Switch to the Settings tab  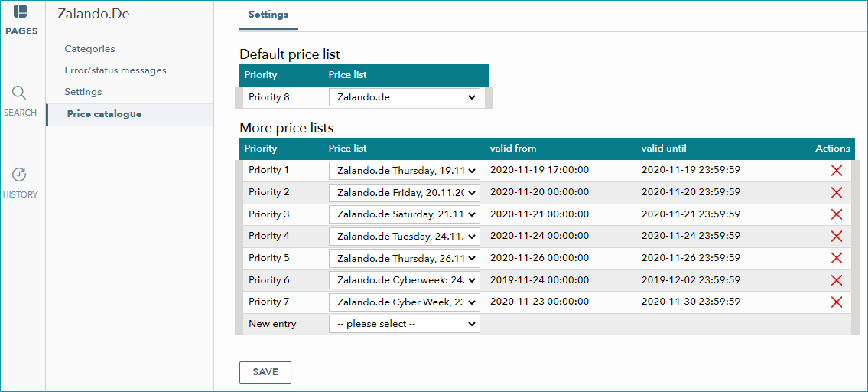click(268, 15)
